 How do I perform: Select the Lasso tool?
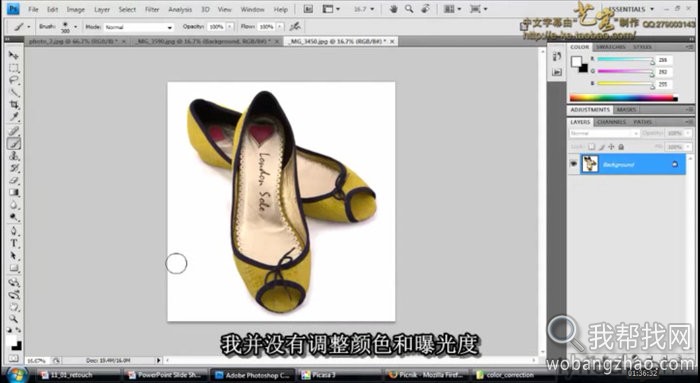[14, 80]
